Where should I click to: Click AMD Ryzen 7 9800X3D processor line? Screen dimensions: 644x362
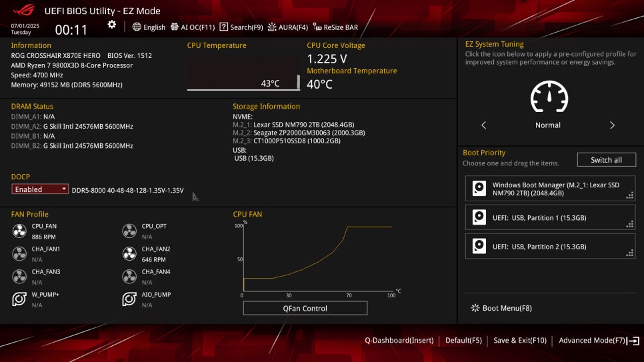pos(72,65)
